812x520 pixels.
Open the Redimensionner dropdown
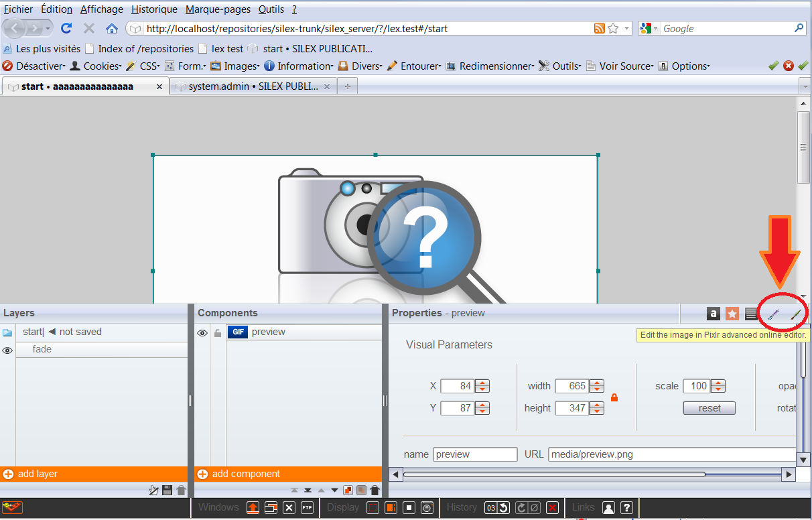[490, 66]
